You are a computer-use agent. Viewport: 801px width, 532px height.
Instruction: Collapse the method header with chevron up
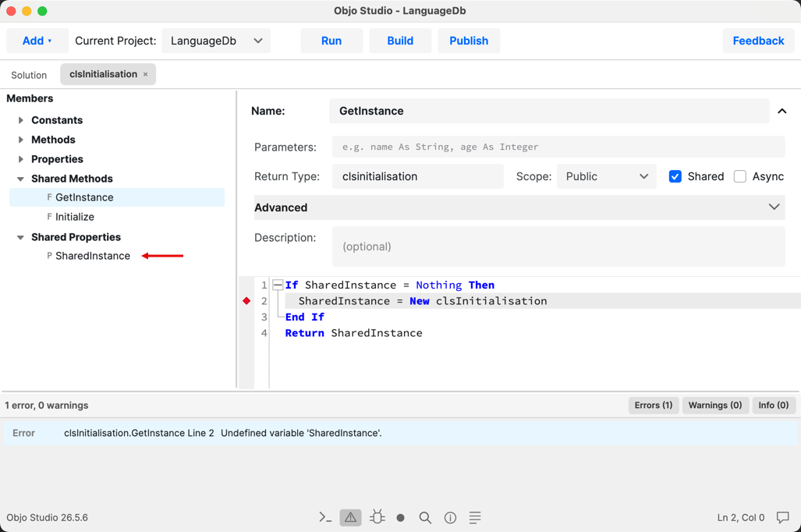tap(782, 111)
